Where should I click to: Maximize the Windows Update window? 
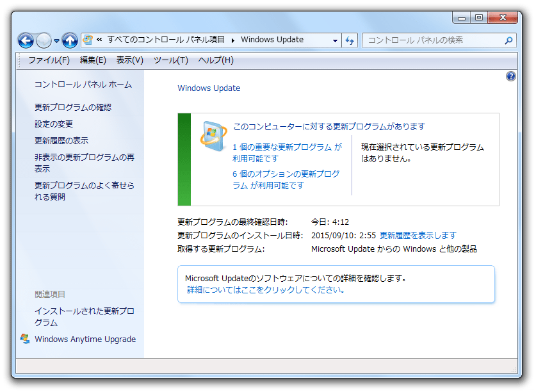[x=479, y=17]
